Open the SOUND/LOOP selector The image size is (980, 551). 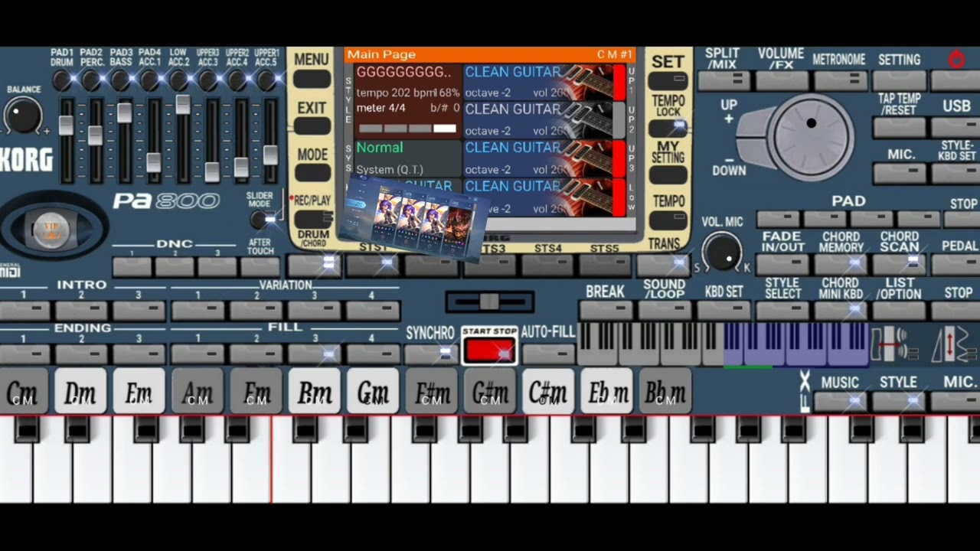(664, 311)
